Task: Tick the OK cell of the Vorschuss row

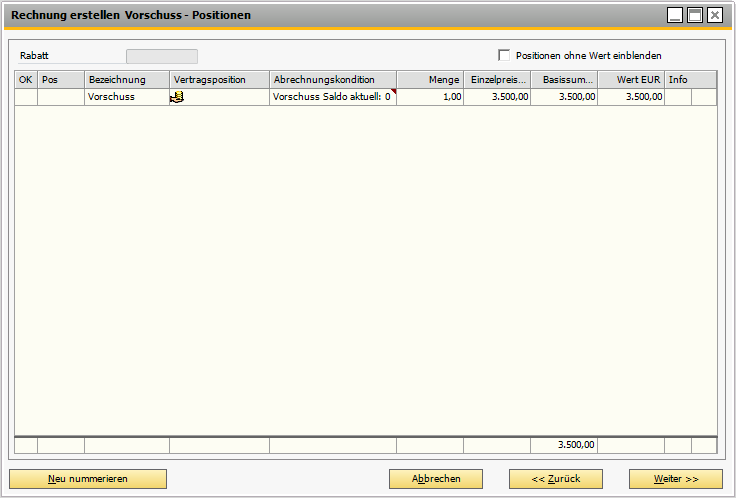Action: pyautogui.click(x=26, y=98)
